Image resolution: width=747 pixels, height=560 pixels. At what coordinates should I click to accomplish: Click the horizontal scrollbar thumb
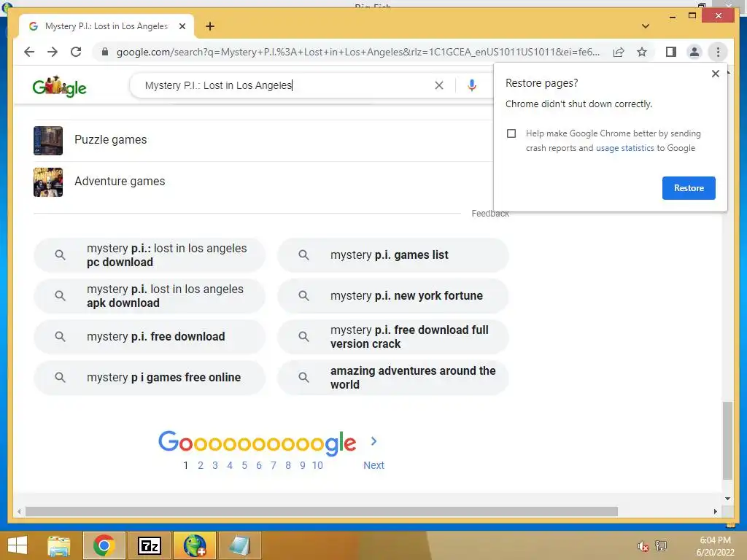click(x=322, y=511)
